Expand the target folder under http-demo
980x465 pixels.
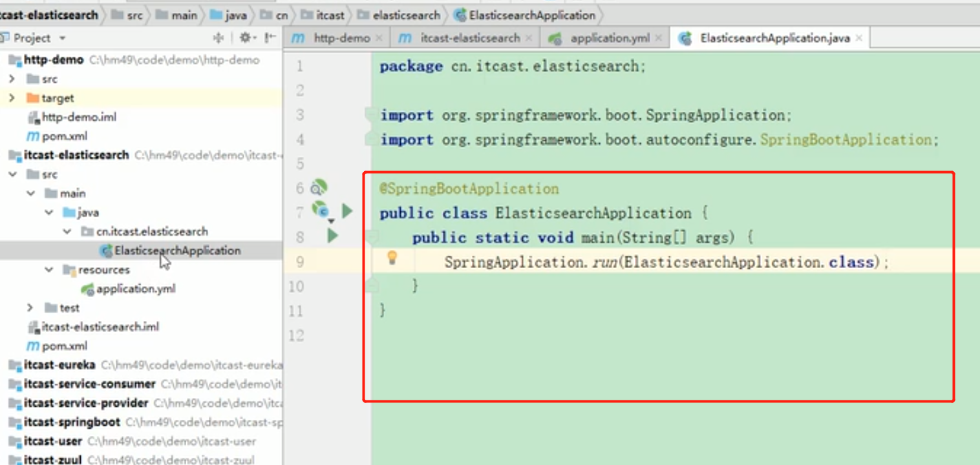tap(12, 98)
